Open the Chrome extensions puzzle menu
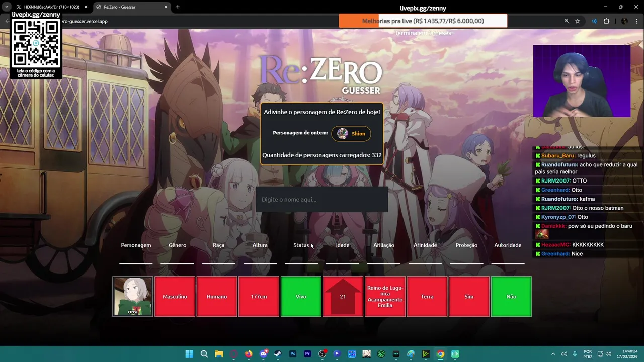This screenshot has width=644, height=362. coord(606,21)
